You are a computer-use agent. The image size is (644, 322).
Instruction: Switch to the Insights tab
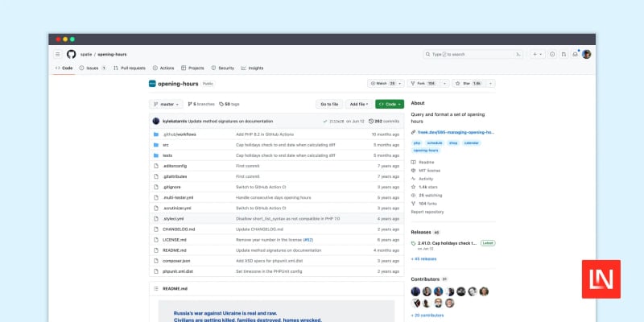pyautogui.click(x=252, y=68)
